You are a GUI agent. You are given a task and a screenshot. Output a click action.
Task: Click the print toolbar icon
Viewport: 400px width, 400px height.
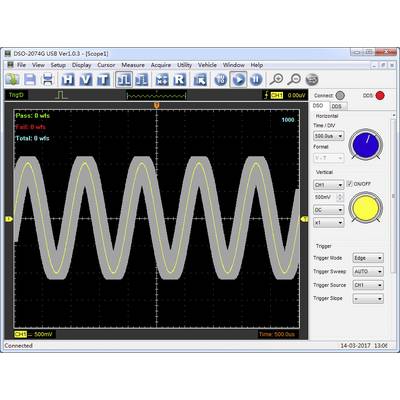tap(48, 80)
